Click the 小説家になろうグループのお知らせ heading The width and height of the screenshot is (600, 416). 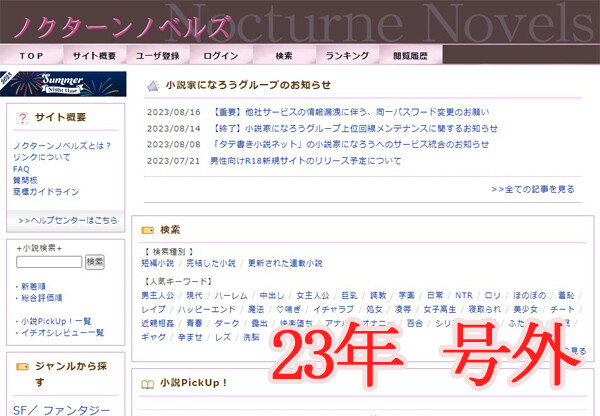click(x=248, y=85)
